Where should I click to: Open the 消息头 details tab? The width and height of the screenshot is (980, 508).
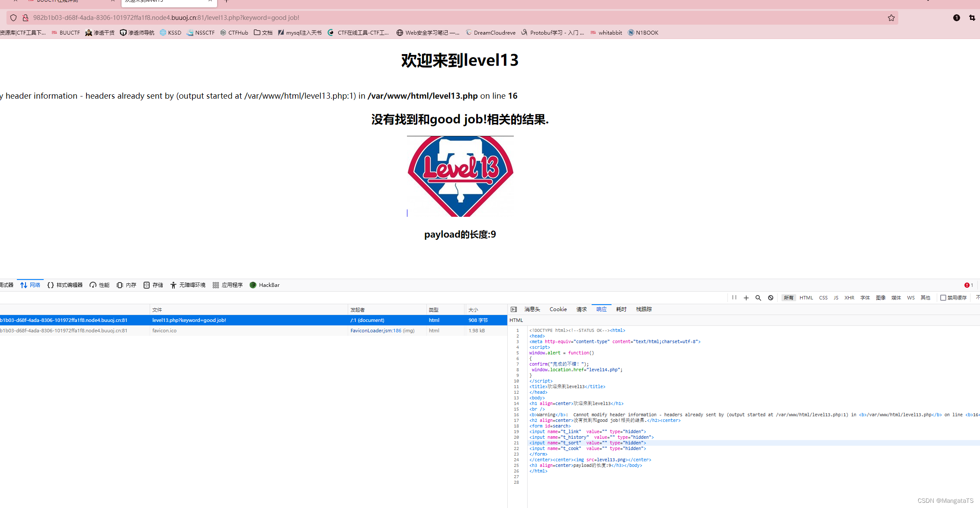[532, 309]
